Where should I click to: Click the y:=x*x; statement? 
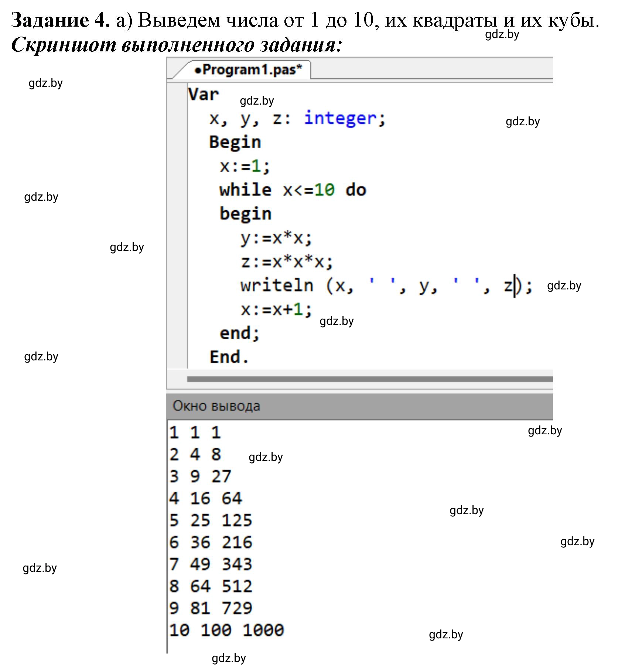point(276,238)
